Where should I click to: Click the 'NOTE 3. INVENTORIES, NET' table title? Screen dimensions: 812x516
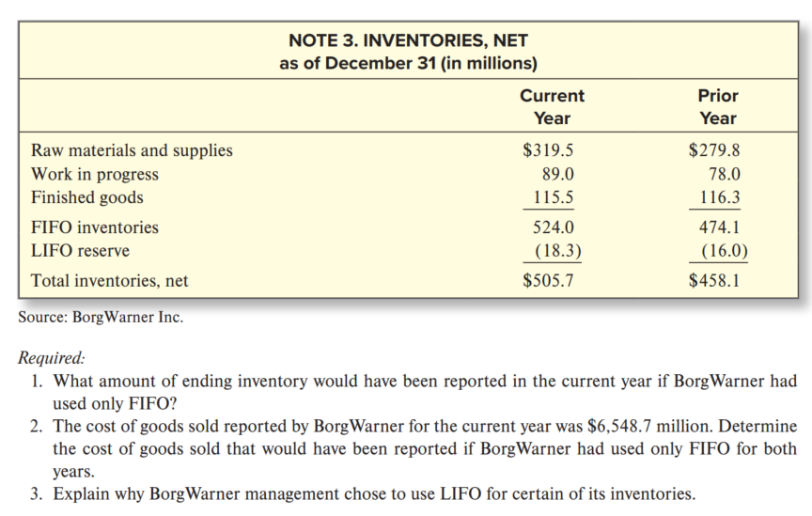pos(408,40)
